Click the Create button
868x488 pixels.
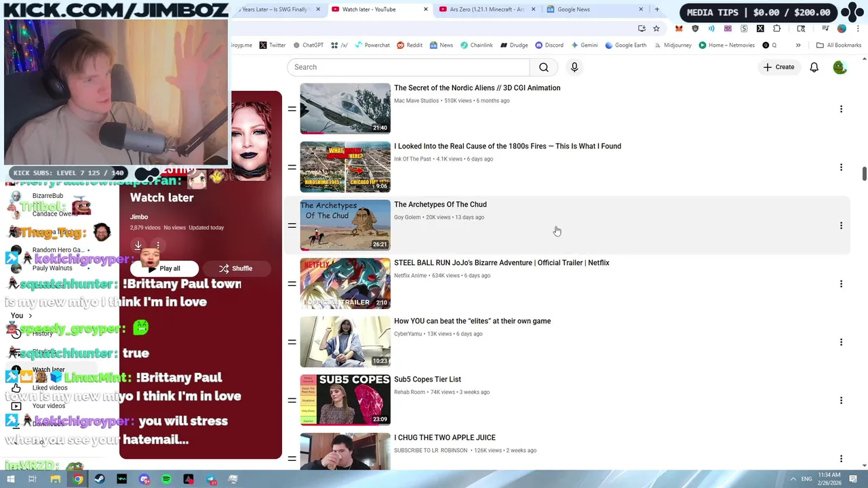[778, 67]
